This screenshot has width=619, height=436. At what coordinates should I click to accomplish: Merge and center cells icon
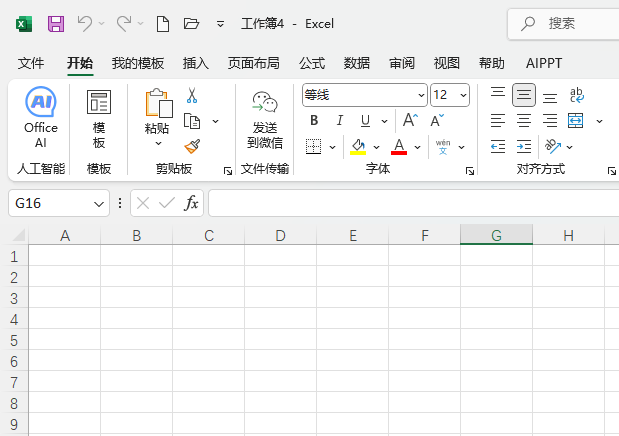click(x=576, y=120)
